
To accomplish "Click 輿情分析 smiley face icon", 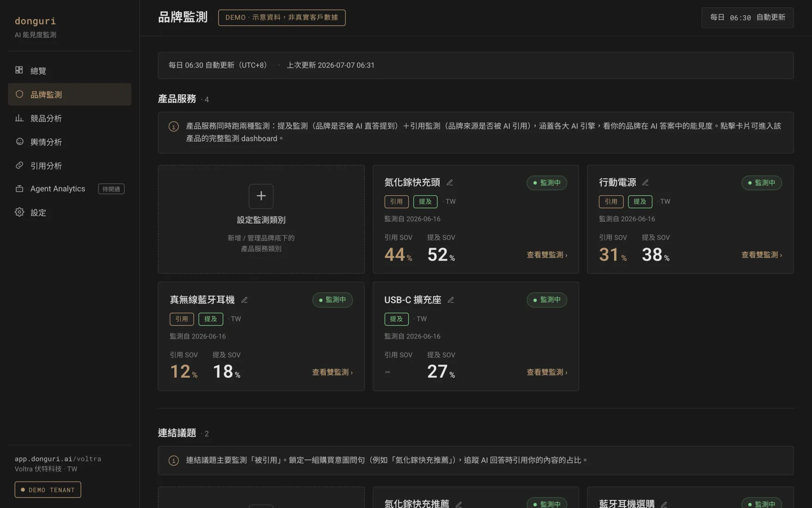I will point(19,141).
